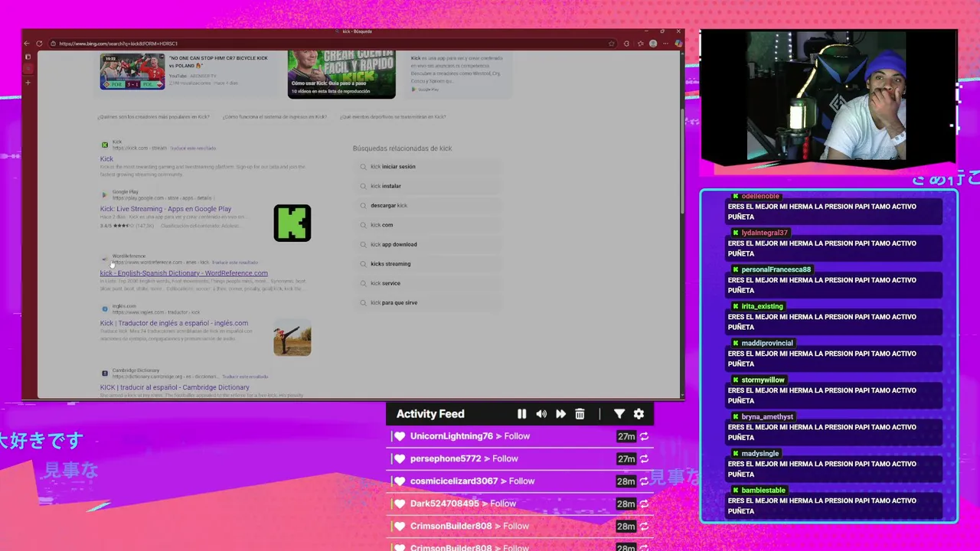Open Activity Feed filter options
The height and width of the screenshot is (551, 980).
point(619,414)
